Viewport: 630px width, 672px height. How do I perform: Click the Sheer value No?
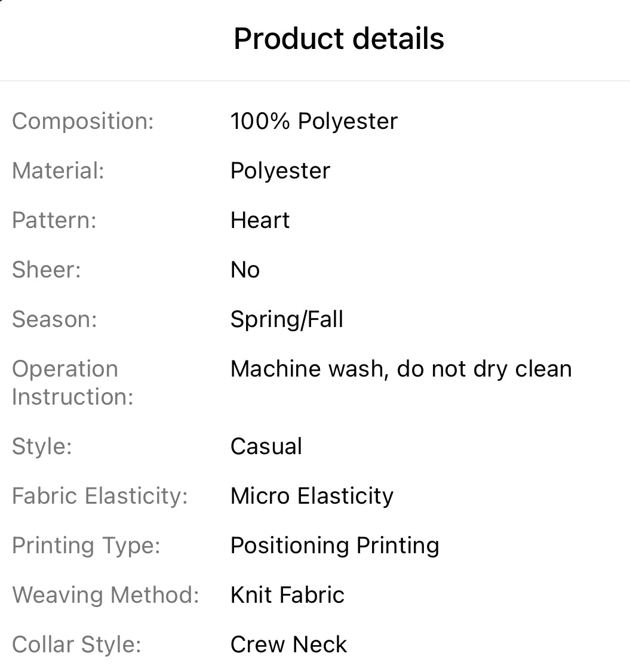[245, 270]
